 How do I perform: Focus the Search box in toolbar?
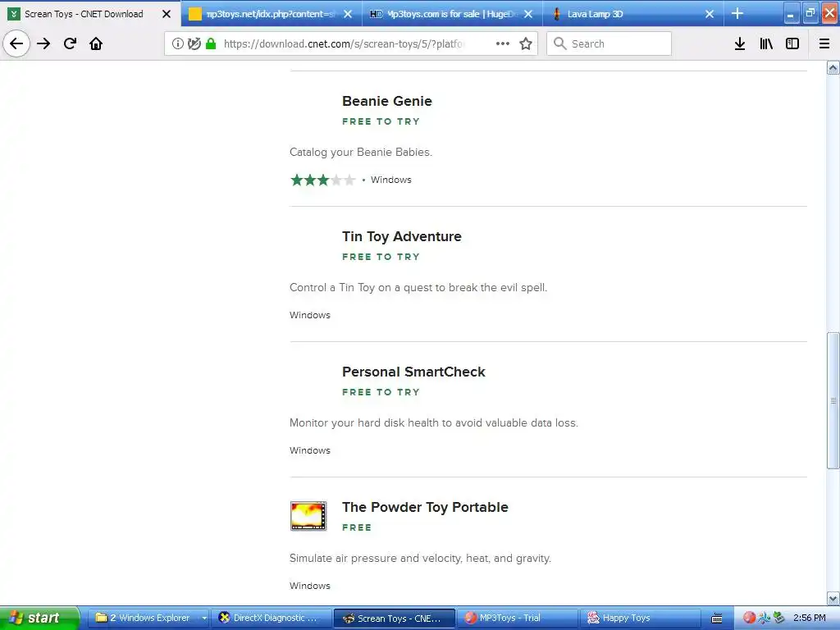(609, 43)
